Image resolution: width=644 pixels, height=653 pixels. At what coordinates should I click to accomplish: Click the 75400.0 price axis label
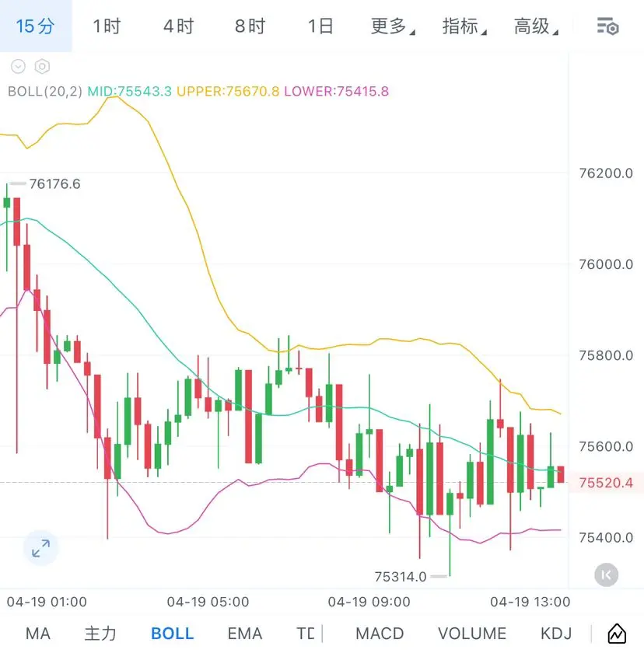click(x=606, y=538)
